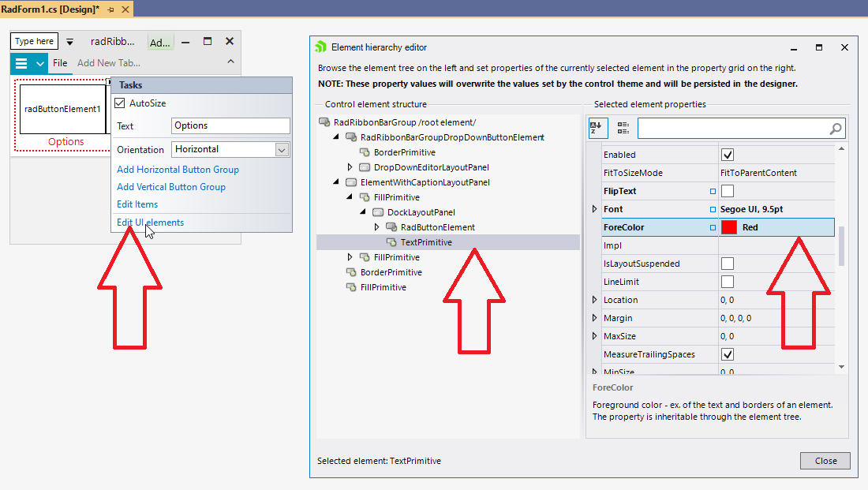This screenshot has width=868, height=490.
Task: Collapse the ElementWithCaptionLayoutPanel node
Action: click(336, 181)
